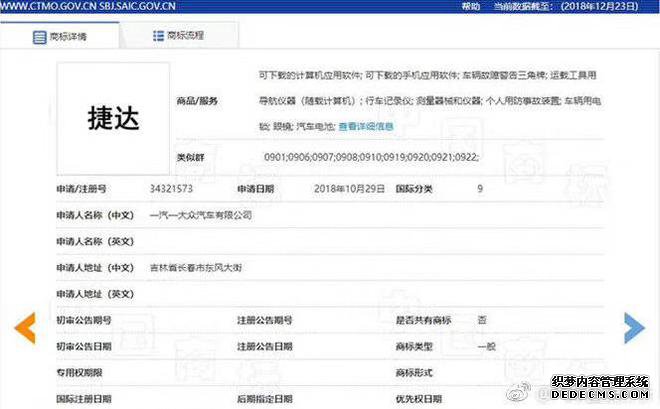Click the 国际注册日期 label

[x=84, y=398]
